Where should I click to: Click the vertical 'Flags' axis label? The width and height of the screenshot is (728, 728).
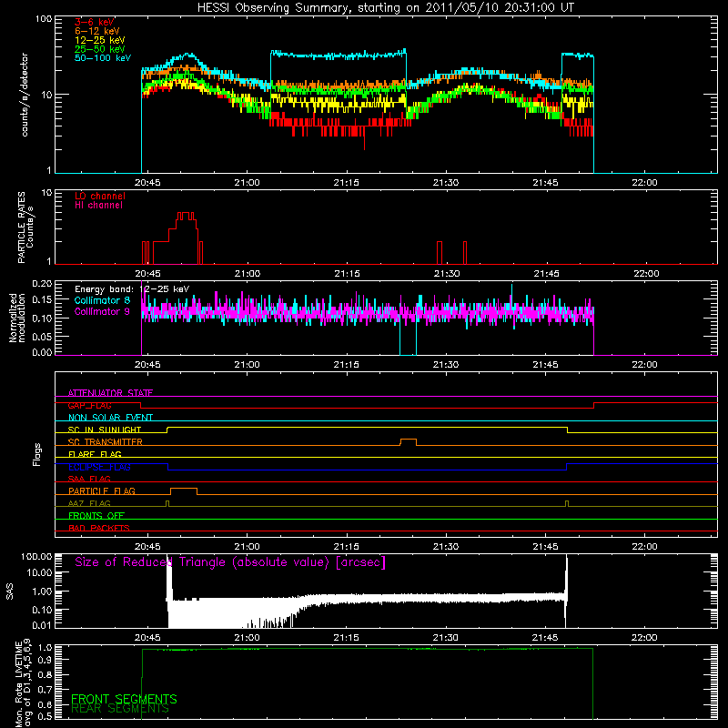tap(37, 455)
